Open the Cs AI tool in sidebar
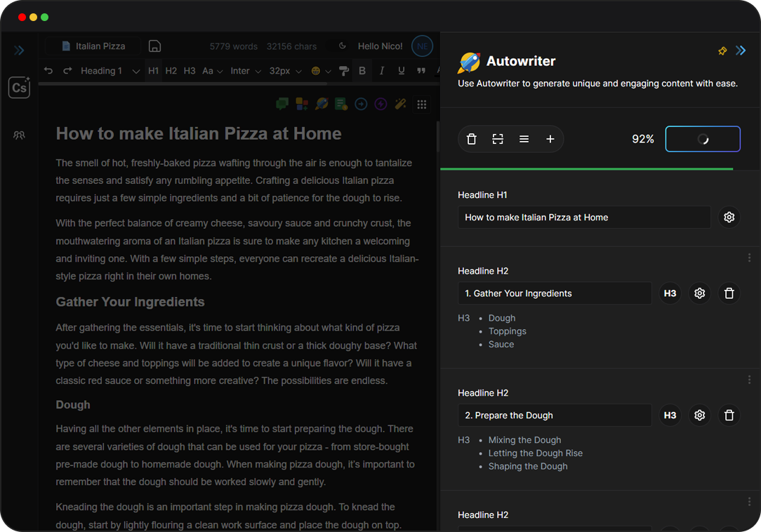This screenshot has width=761, height=532. [20, 87]
